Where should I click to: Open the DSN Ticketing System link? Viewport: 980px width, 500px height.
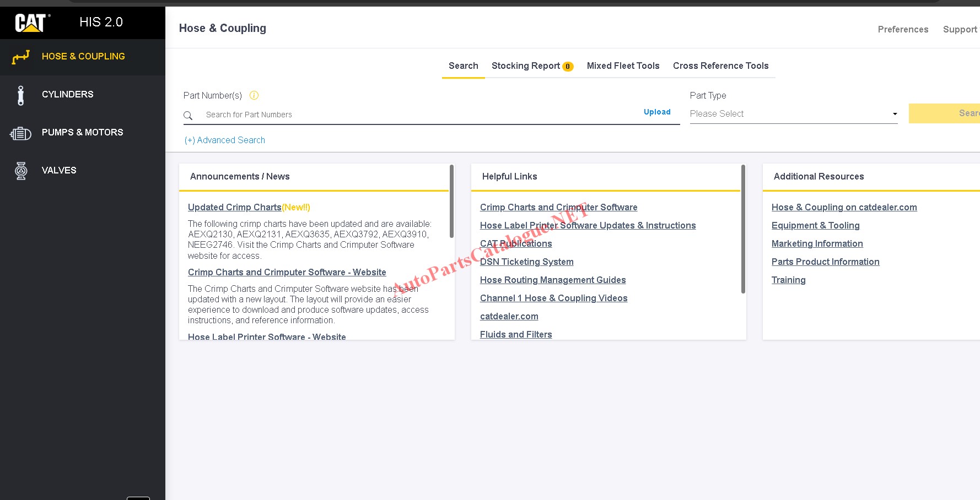point(526,262)
